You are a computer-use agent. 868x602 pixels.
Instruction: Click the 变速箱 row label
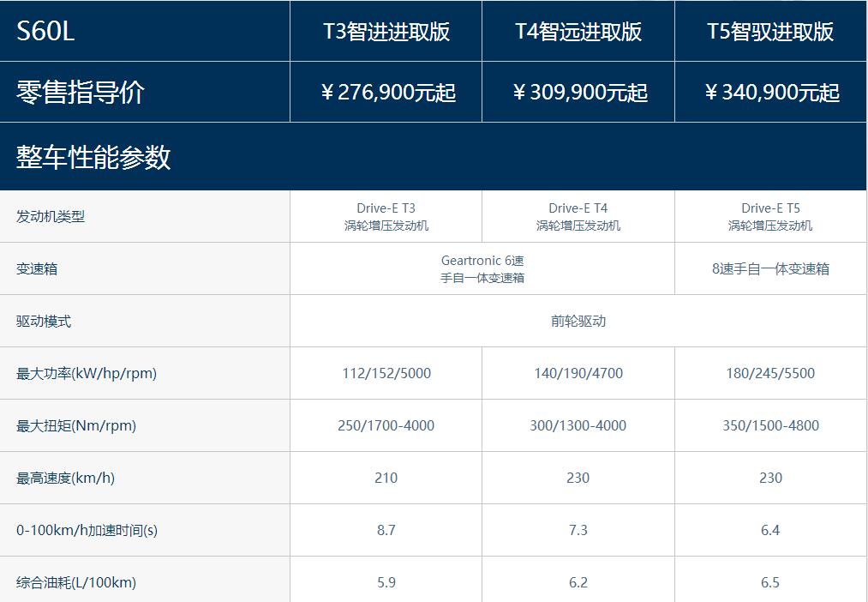pyautogui.click(x=37, y=268)
